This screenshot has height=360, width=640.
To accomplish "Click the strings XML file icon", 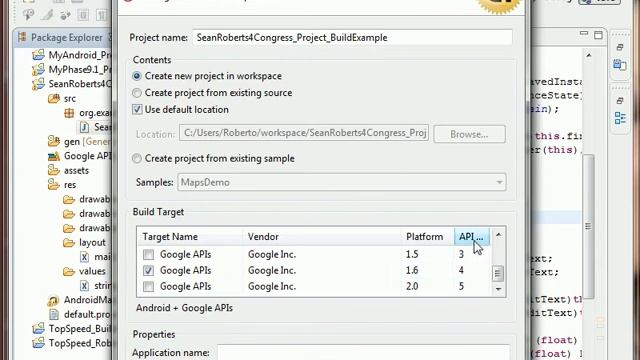I will pyautogui.click(x=84, y=285).
